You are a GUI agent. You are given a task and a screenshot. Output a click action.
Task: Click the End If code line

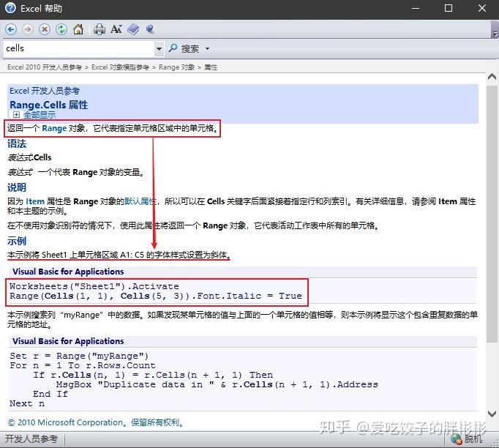click(50, 394)
